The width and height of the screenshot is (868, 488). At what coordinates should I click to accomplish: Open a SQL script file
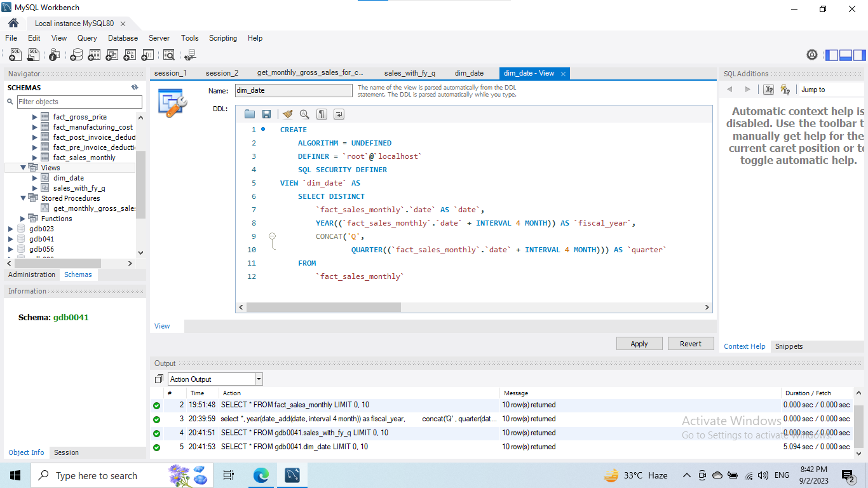[33, 55]
